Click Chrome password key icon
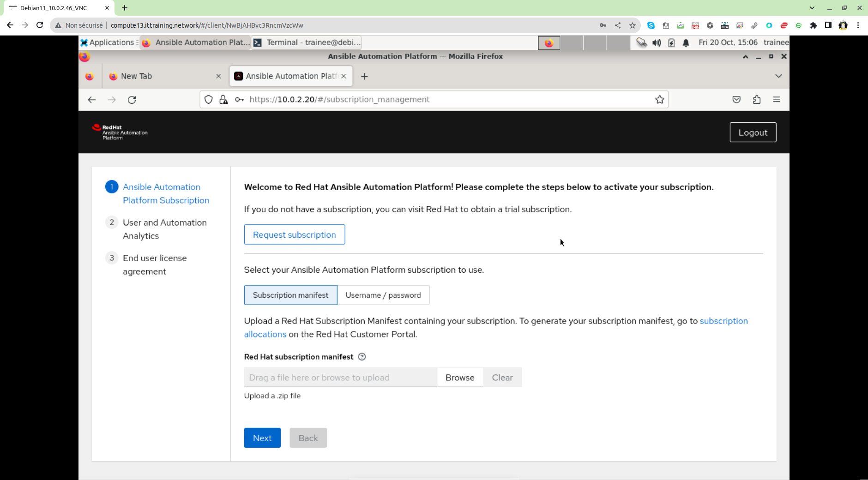This screenshot has height=480, width=868. click(603, 25)
